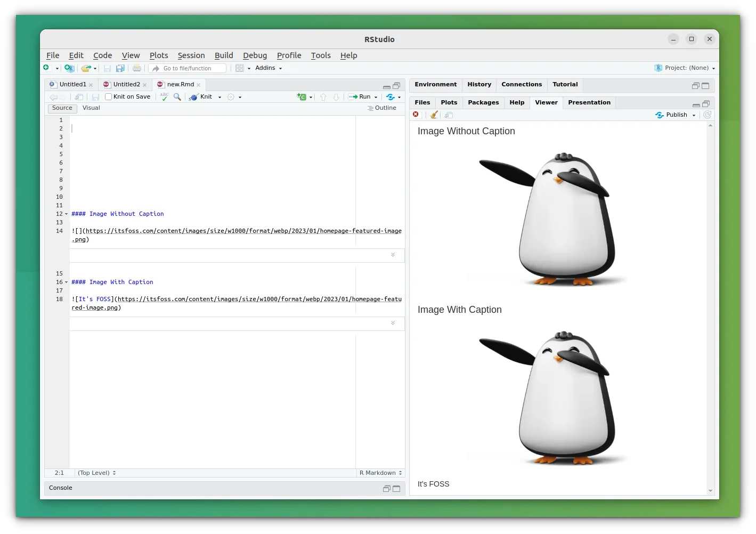
Task: Toggle the document Outline panel
Action: 382,108
